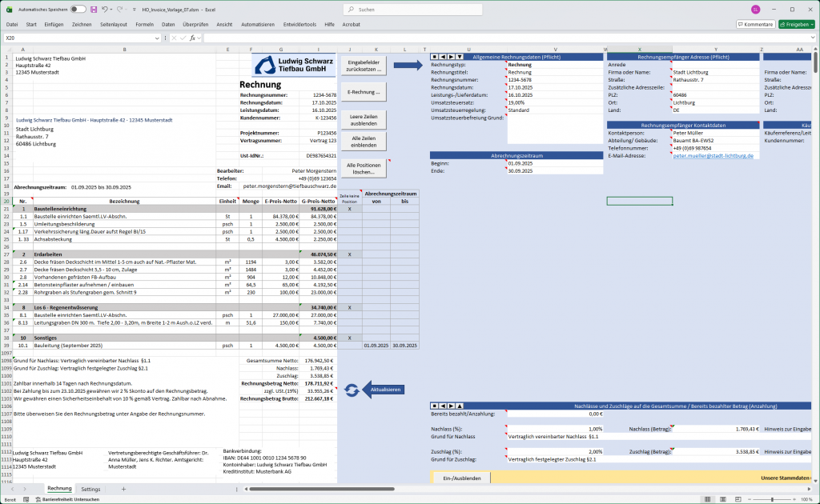Toggle the X marker for Baustelleneinrichtung row

[349, 209]
